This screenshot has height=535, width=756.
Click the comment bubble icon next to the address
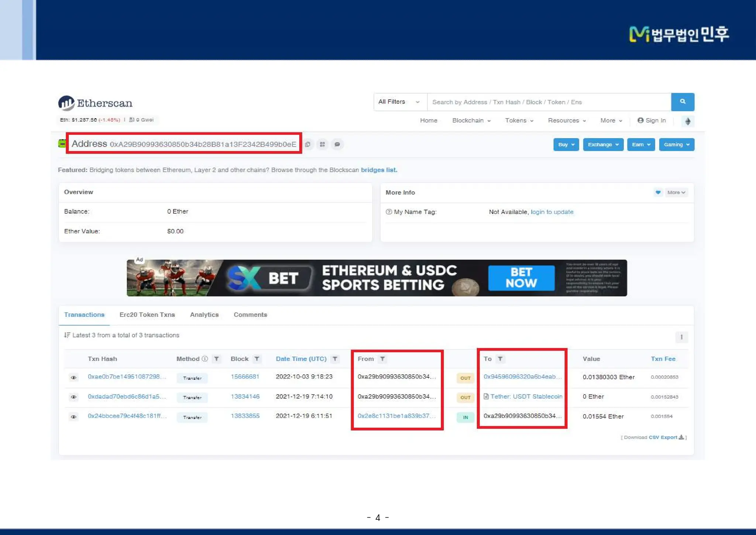(x=337, y=144)
